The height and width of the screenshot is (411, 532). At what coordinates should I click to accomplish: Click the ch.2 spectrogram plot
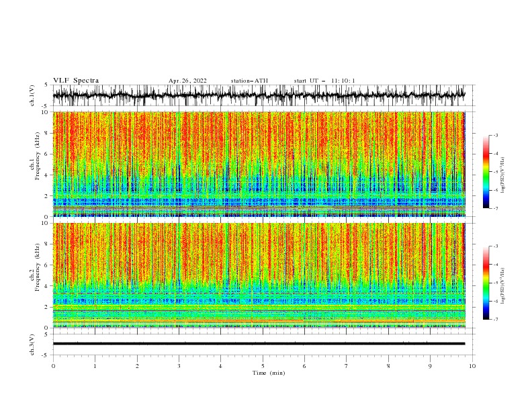(259, 275)
